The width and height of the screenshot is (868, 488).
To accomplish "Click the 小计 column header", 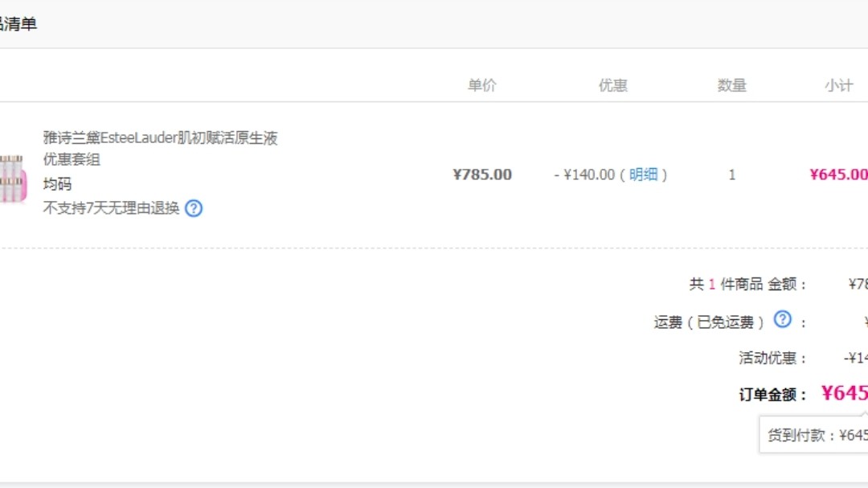I will [840, 84].
